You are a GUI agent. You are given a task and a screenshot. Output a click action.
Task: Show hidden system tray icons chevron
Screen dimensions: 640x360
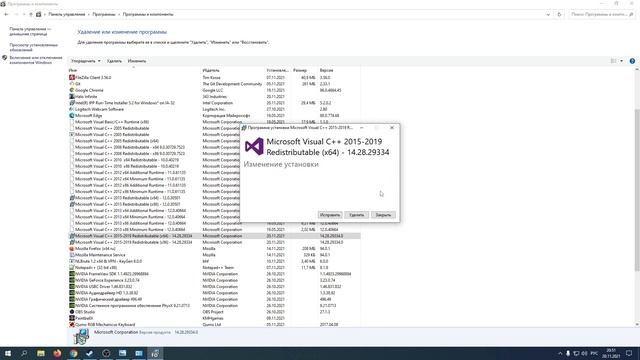pyautogui.click(x=560, y=353)
